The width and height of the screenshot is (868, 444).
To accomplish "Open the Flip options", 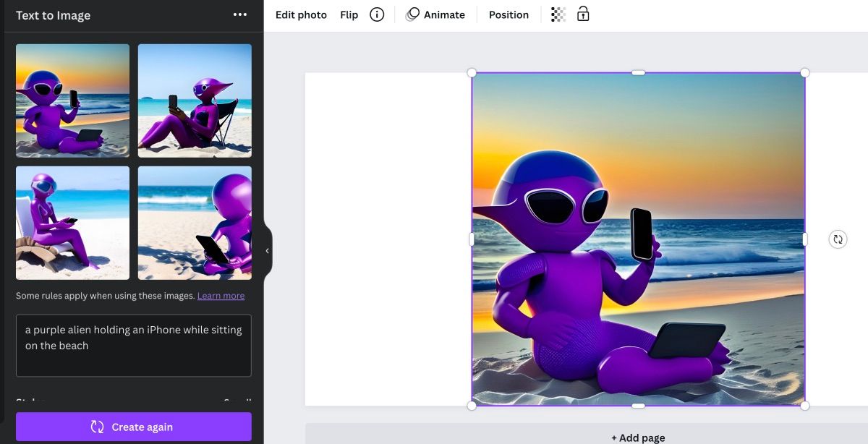I will [349, 14].
